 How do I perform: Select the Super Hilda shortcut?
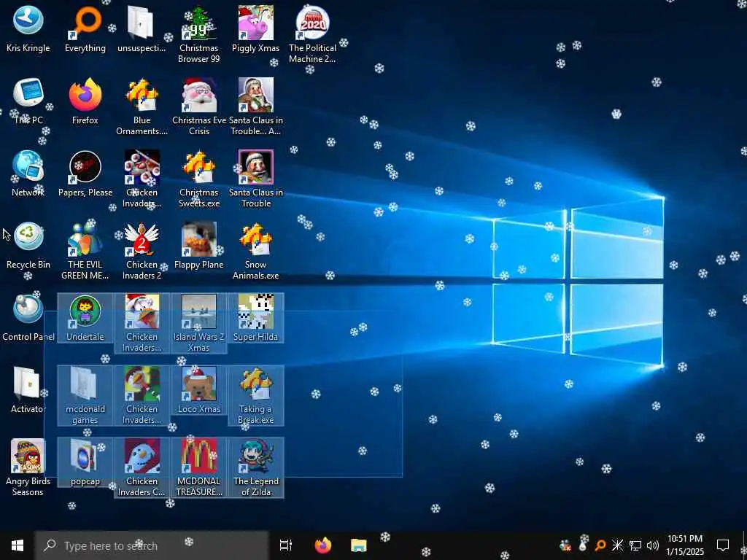(255, 318)
